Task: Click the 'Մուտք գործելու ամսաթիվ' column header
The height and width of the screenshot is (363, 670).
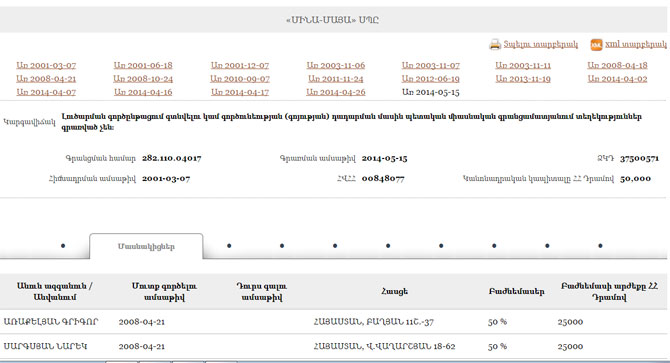Action: (x=165, y=291)
